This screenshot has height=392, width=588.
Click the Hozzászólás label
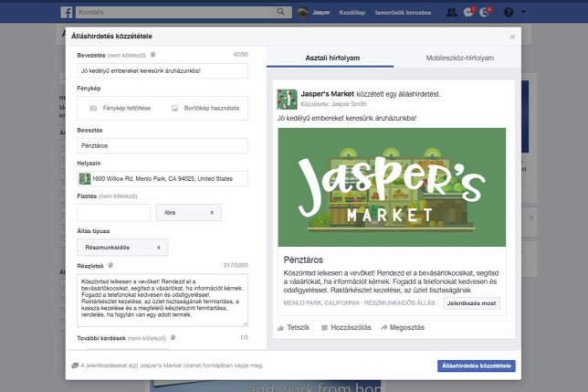(x=351, y=327)
